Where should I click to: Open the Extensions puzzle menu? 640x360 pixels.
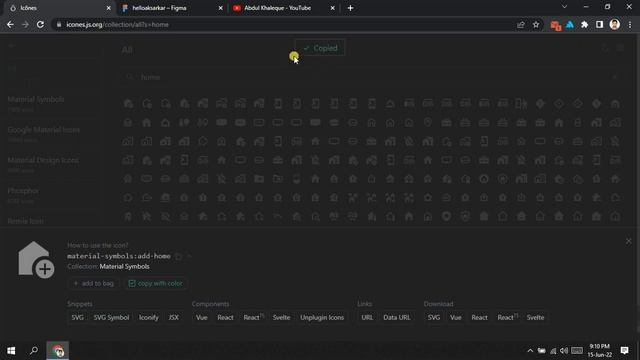click(x=584, y=24)
